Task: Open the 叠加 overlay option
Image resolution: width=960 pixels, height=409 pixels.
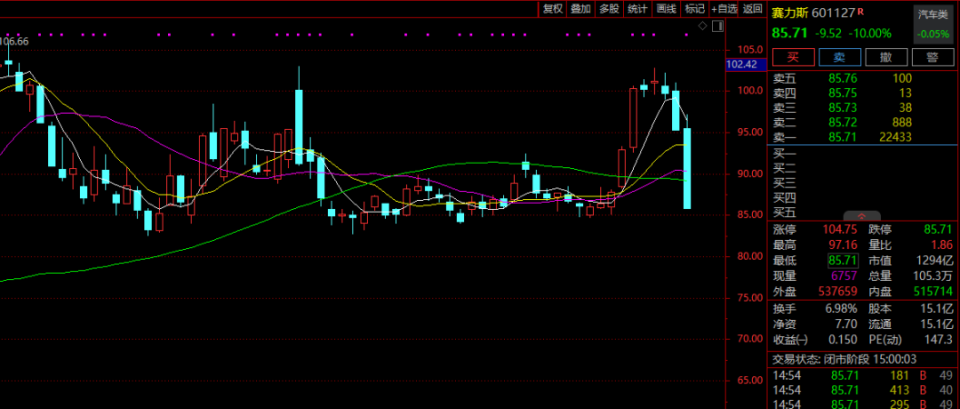Action: [580, 9]
